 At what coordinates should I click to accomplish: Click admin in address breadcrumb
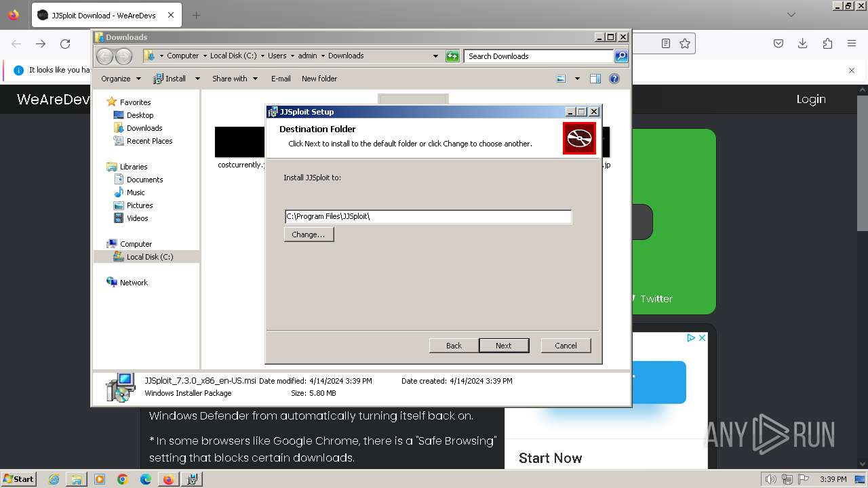(x=307, y=56)
